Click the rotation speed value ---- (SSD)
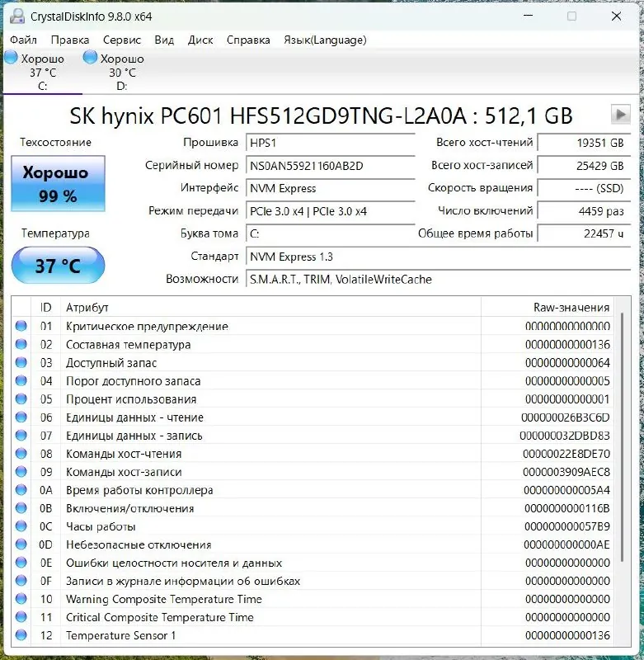644x660 pixels. point(584,189)
